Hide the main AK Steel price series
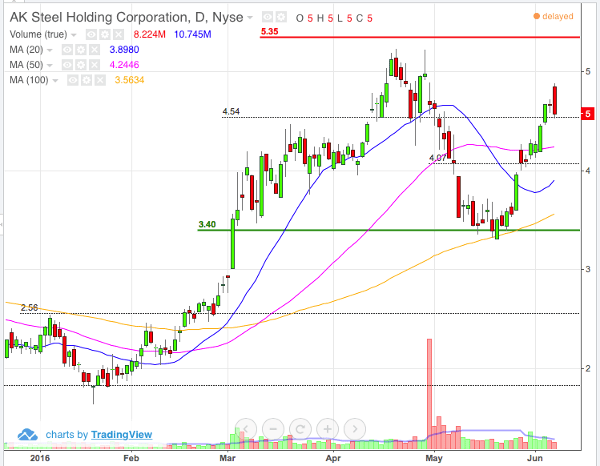 click(267, 17)
